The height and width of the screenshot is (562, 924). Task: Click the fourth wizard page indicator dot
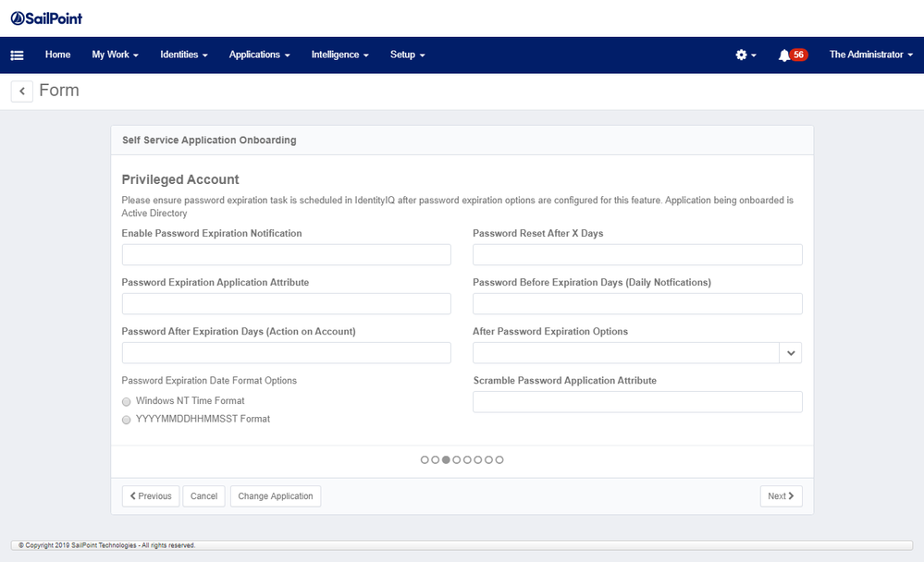(457, 459)
